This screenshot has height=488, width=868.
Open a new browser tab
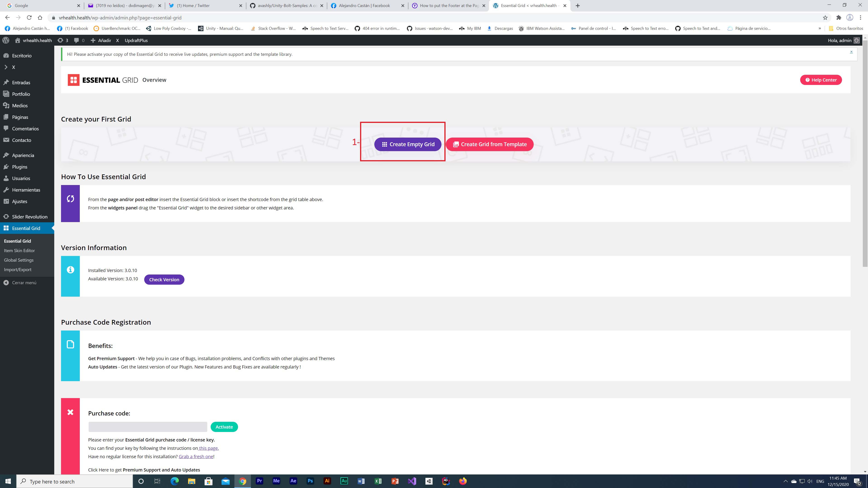tap(578, 6)
